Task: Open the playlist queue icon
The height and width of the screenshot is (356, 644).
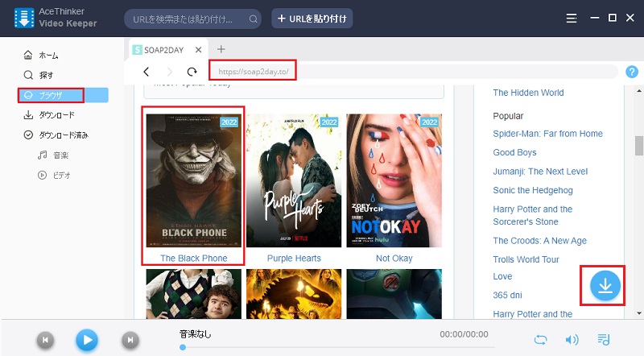Action: [604, 340]
